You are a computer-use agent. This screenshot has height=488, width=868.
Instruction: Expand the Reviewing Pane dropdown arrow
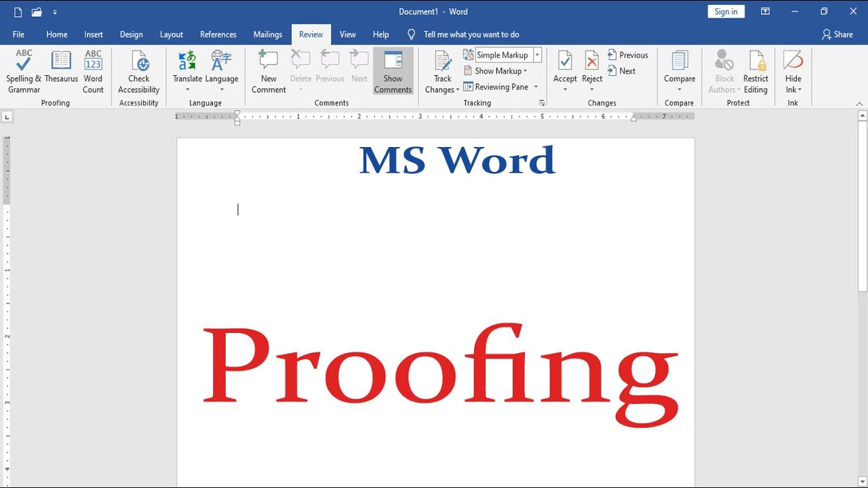(536, 87)
